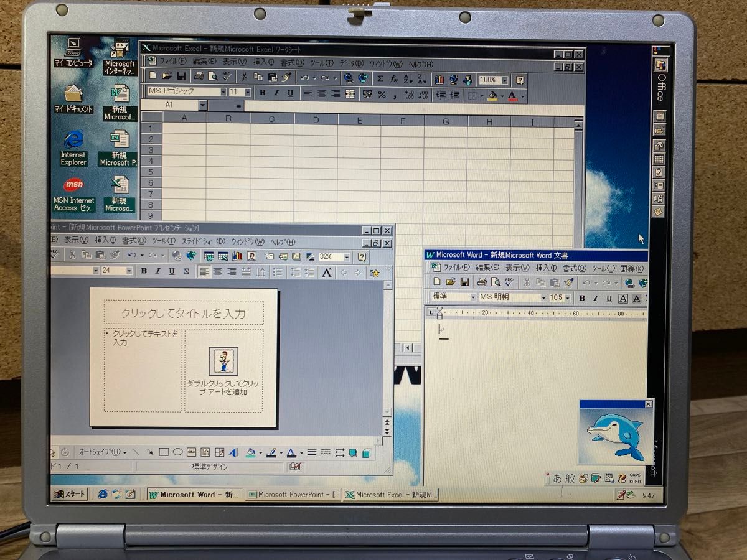Open the Excel 書式(O) menu
The image size is (747, 560).
tap(292, 62)
